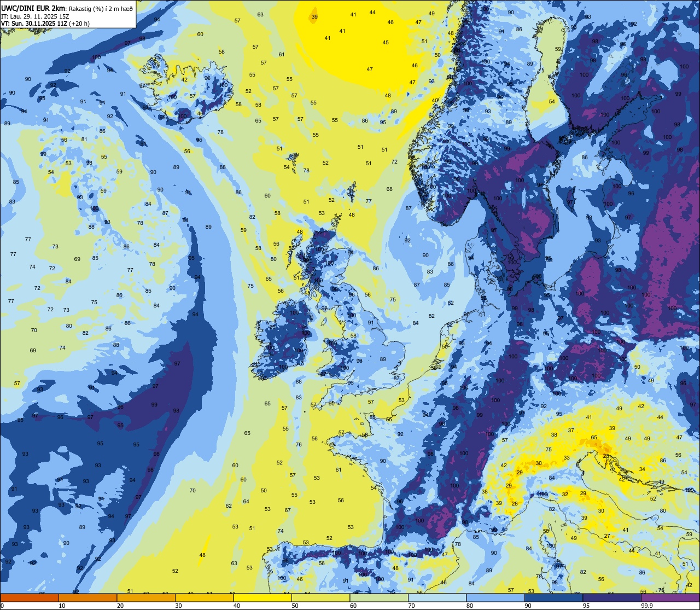700x610 pixels.
Task: Pick the legend swatch between 10 and 20
Action: (87, 597)
